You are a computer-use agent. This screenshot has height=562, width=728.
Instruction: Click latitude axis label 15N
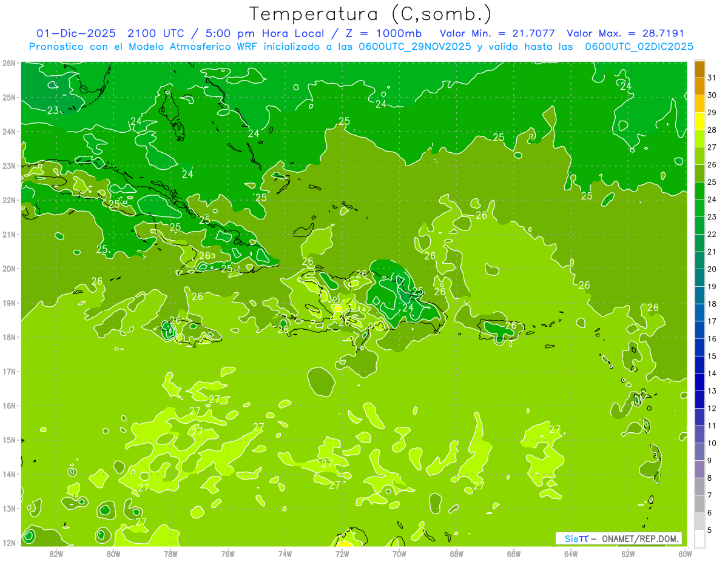click(9, 440)
